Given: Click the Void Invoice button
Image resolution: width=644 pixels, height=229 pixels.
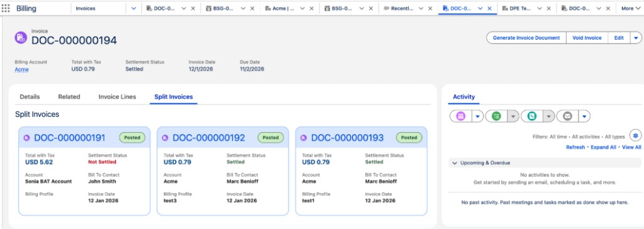Looking at the screenshot, I should [587, 38].
